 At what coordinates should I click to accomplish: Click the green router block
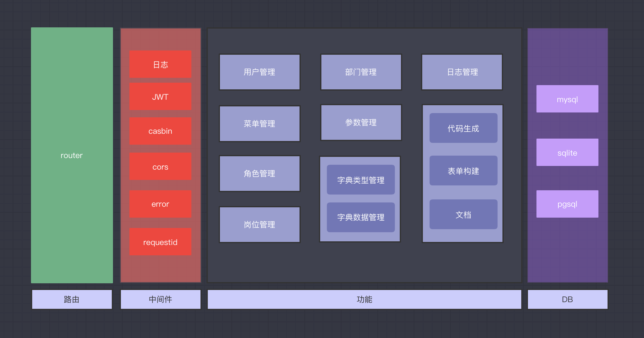point(72,155)
